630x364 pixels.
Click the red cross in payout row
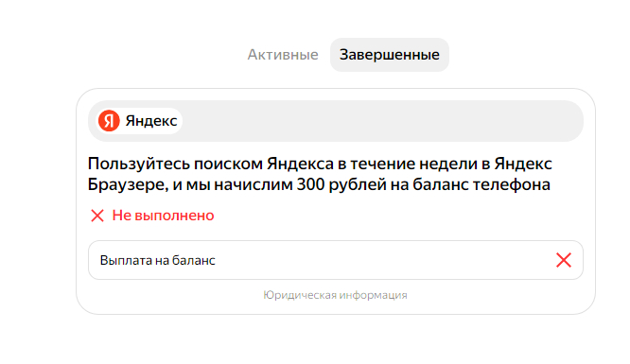563,260
